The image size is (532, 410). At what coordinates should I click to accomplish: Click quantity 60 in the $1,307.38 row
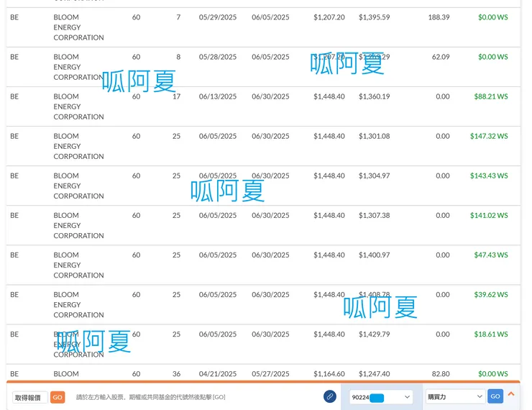pos(136,215)
